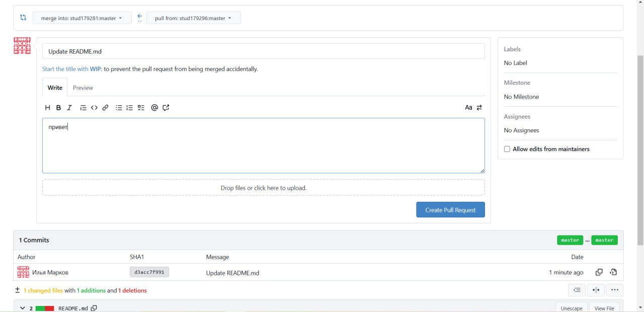644x312 pixels.
Task: Click the pull request title field
Action: point(263,51)
